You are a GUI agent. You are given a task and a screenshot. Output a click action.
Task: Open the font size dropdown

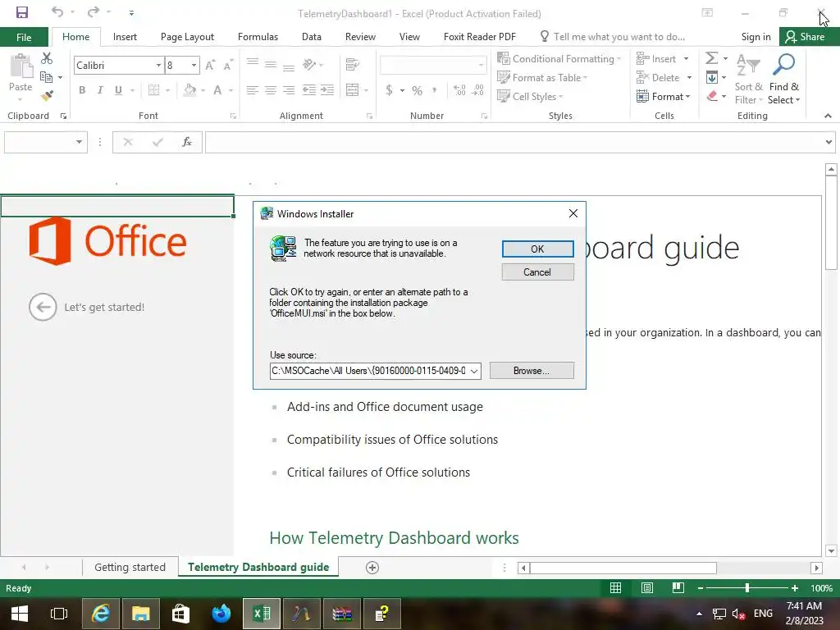194,66
